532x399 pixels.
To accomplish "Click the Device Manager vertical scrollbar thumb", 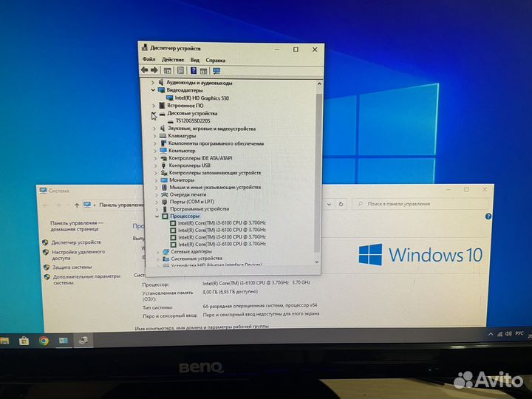I will [x=318, y=173].
